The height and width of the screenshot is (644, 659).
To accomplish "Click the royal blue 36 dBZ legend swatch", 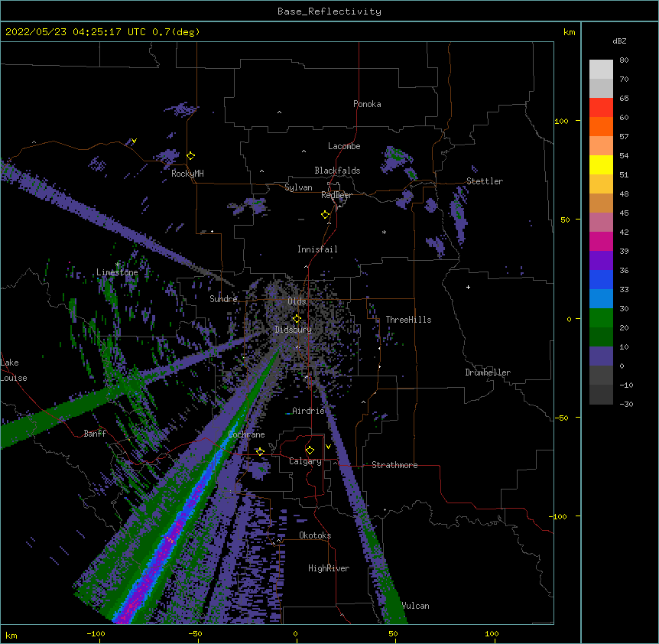I will click(601, 279).
